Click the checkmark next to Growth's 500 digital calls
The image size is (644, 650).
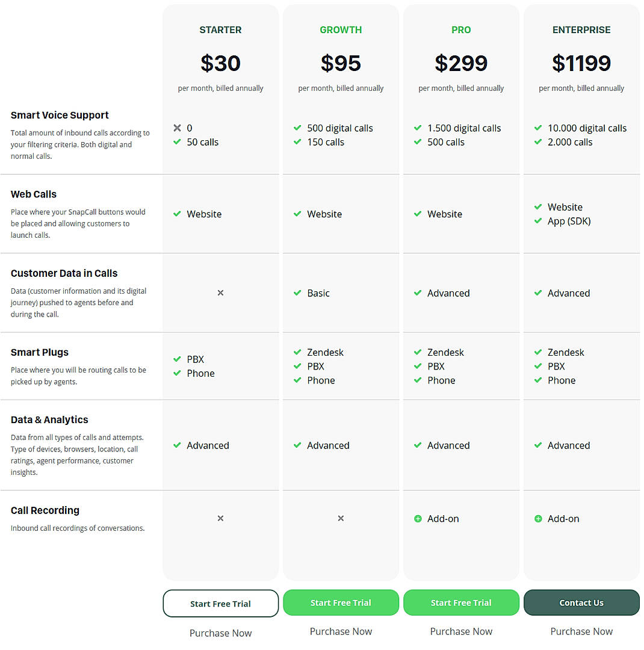tap(297, 128)
